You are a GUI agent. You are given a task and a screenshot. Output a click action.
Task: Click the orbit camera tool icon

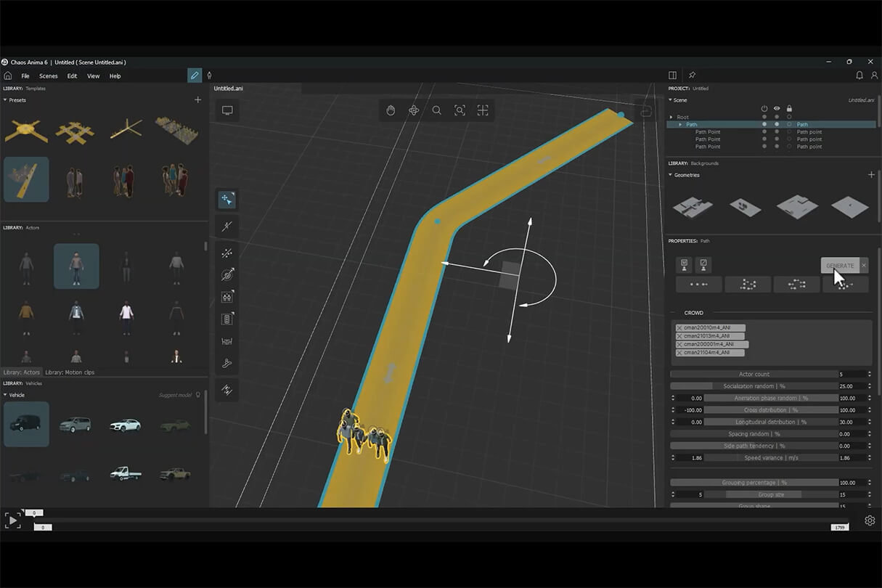tap(414, 110)
